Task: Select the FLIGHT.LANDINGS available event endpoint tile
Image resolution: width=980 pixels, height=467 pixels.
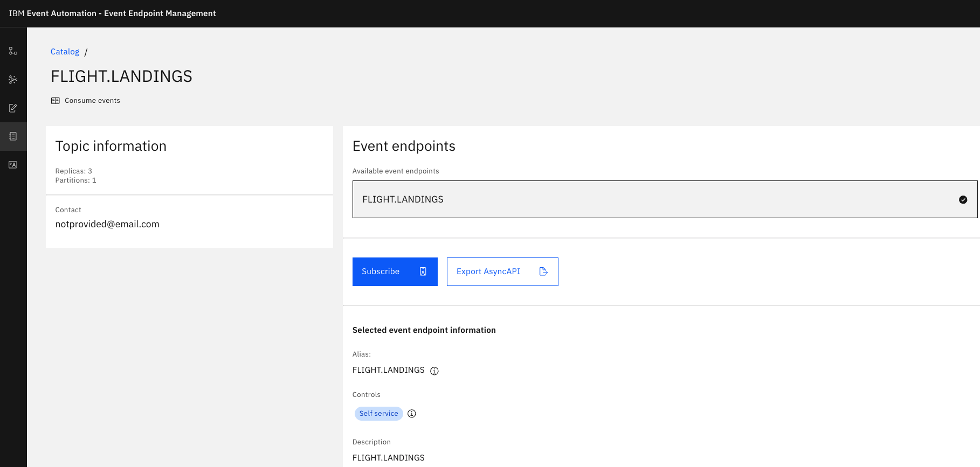Action: tap(647, 199)
